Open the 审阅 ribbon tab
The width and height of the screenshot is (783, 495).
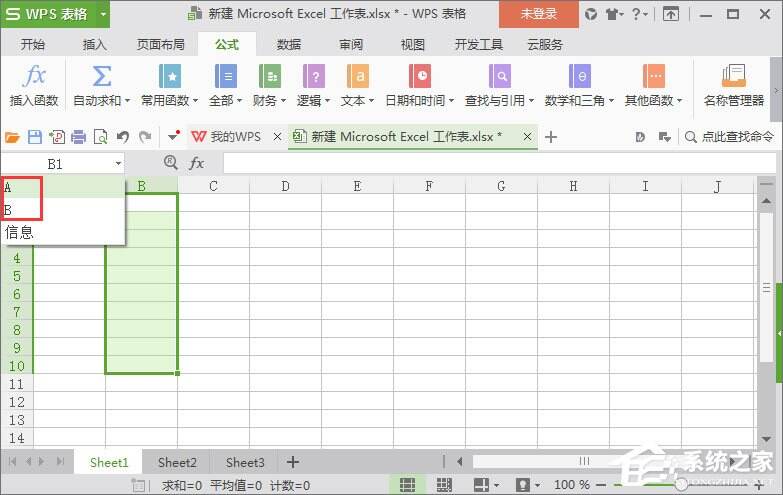pyautogui.click(x=351, y=44)
